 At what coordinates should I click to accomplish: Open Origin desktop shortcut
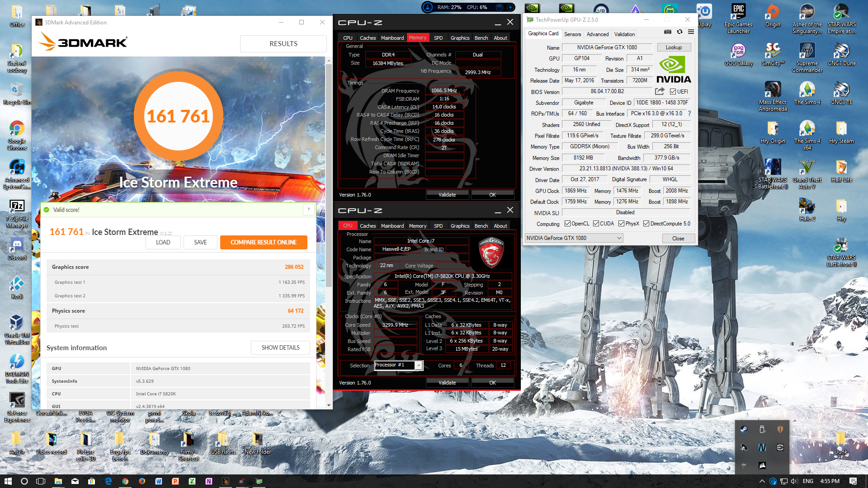773,15
